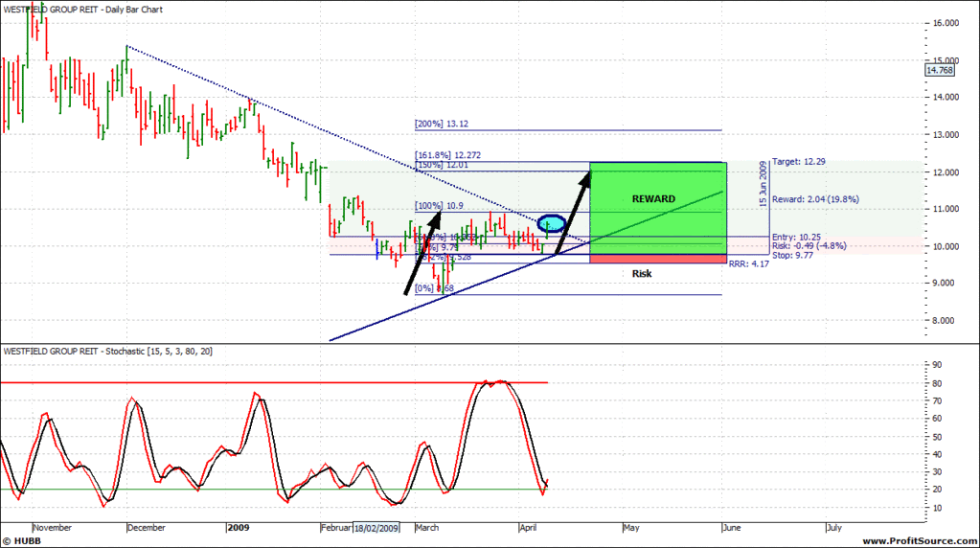Select the 'RRR: 4.17' label

coord(749,263)
